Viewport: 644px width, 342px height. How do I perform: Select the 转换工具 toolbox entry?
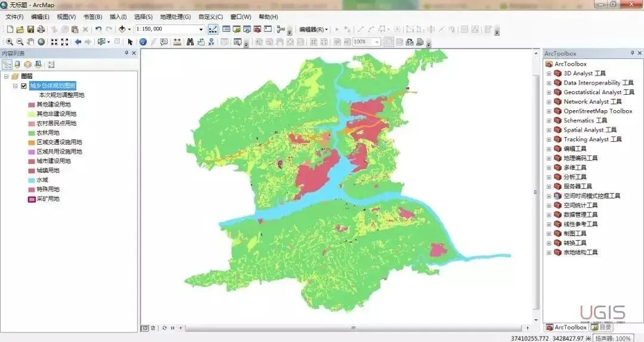click(x=575, y=243)
